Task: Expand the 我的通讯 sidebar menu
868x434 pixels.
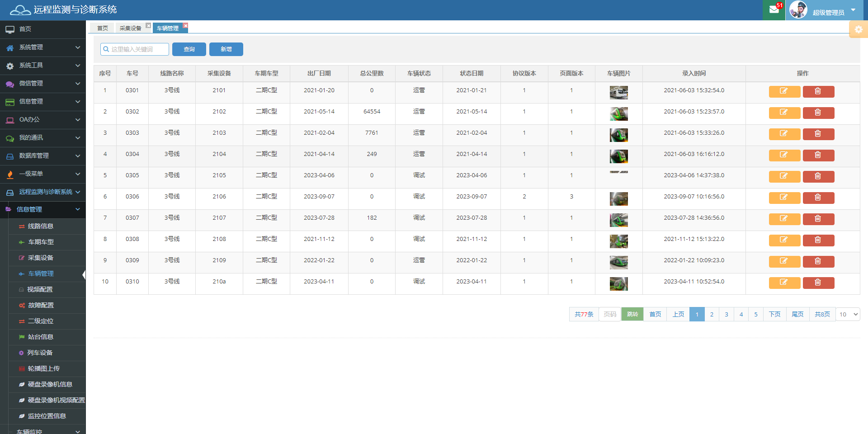Action: point(43,138)
